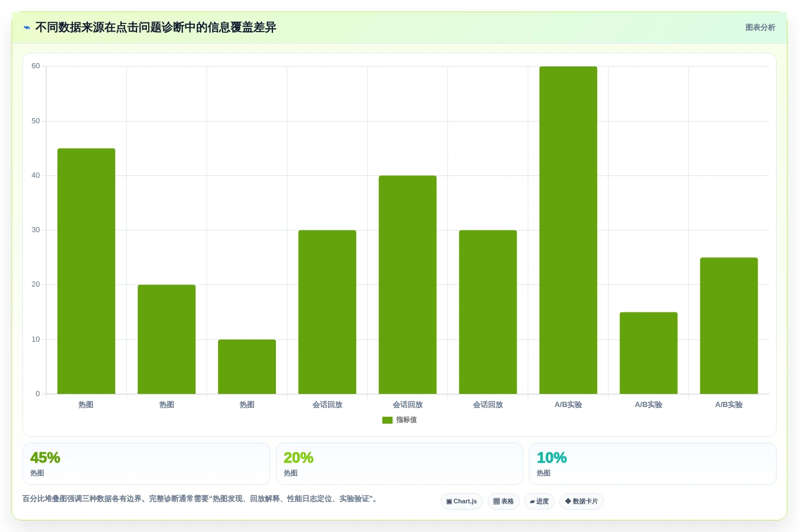This screenshot has width=799, height=532.
Task: Click the 10% 热图 stat card
Action: tap(653, 464)
